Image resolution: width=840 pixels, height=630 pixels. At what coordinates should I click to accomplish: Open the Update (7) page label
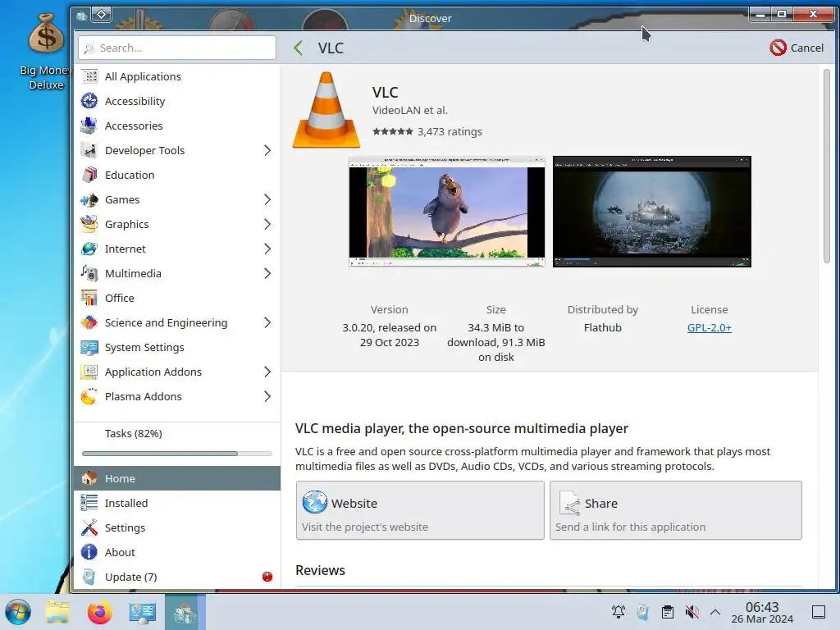coord(130,577)
